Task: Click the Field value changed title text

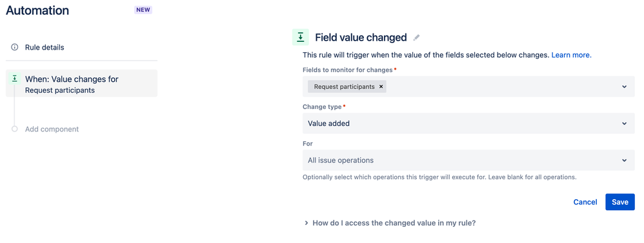Action: tap(361, 38)
